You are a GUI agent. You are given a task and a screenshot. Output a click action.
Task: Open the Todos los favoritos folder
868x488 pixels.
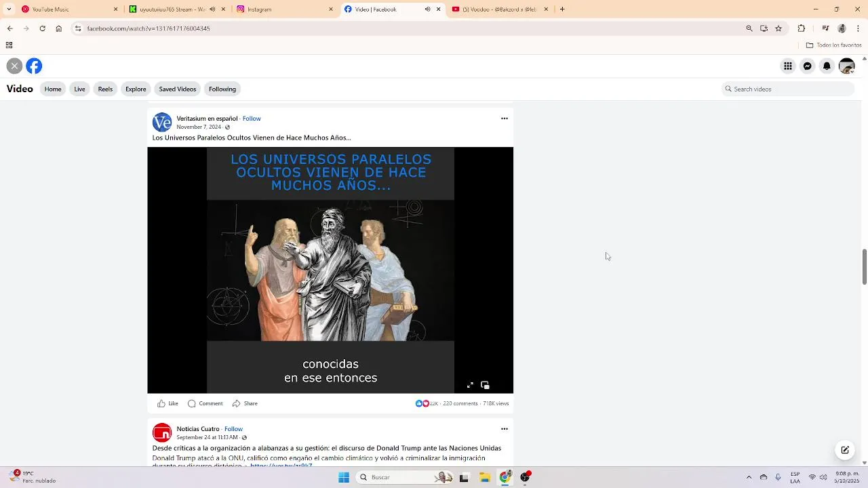pos(833,45)
